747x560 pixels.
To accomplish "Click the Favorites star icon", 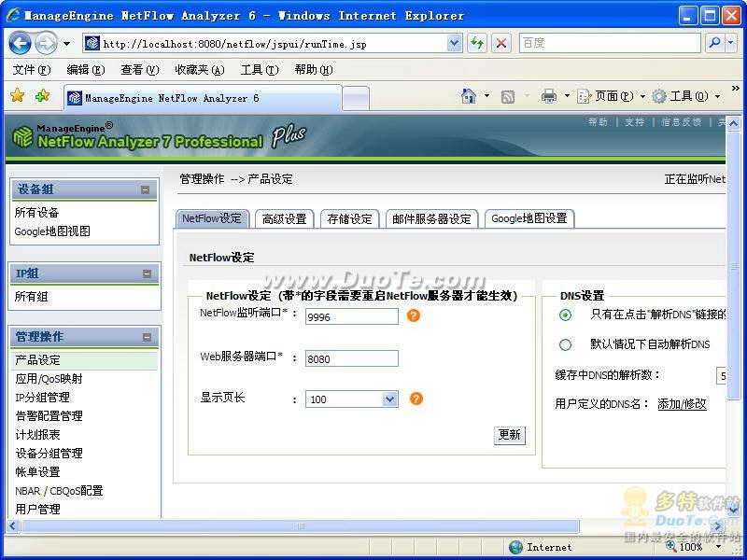I will point(17,96).
